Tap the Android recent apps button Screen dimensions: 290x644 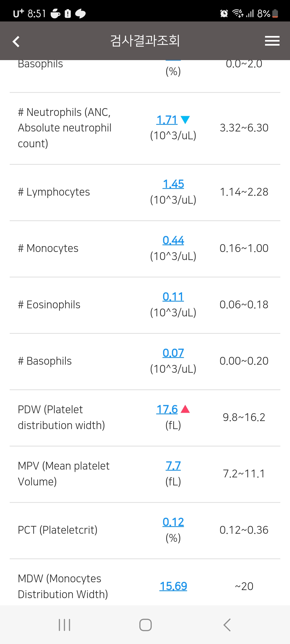(64, 625)
